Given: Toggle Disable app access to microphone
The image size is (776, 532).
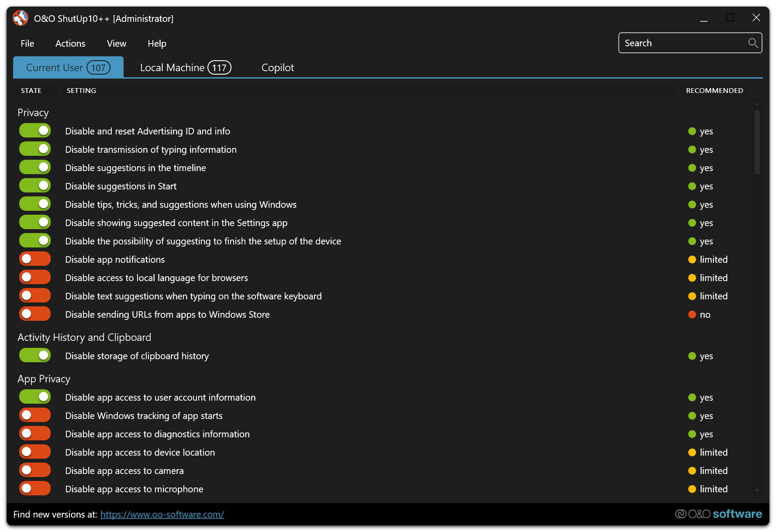Looking at the screenshot, I should [x=35, y=489].
